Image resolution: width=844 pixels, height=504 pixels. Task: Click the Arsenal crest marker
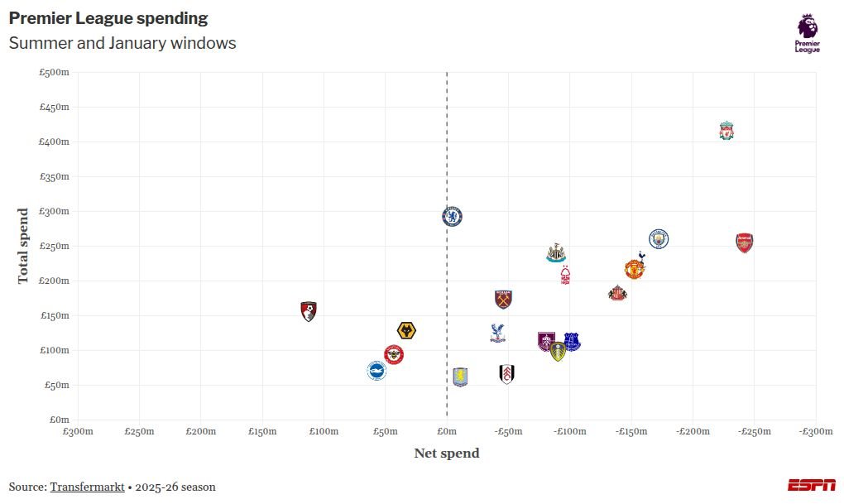[x=745, y=242]
